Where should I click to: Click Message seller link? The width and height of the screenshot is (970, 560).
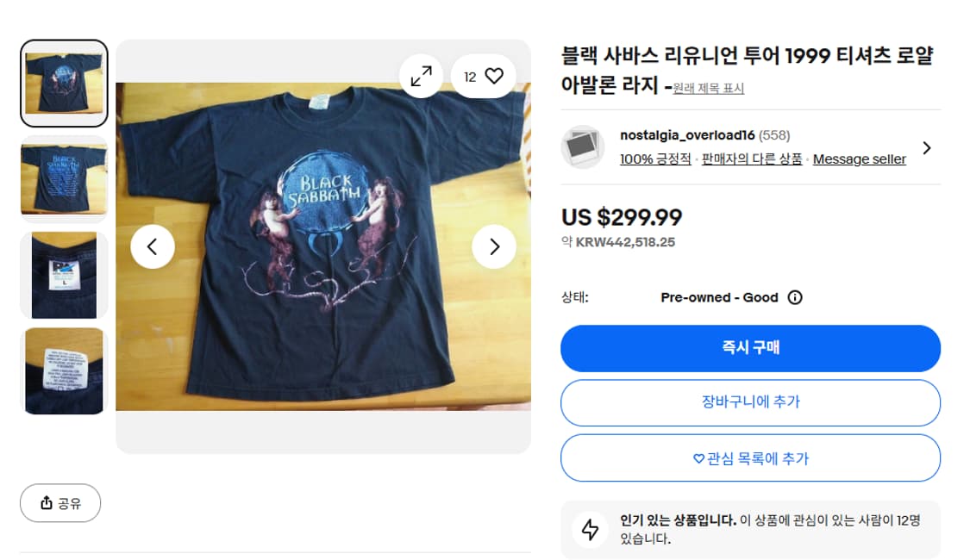[859, 159]
